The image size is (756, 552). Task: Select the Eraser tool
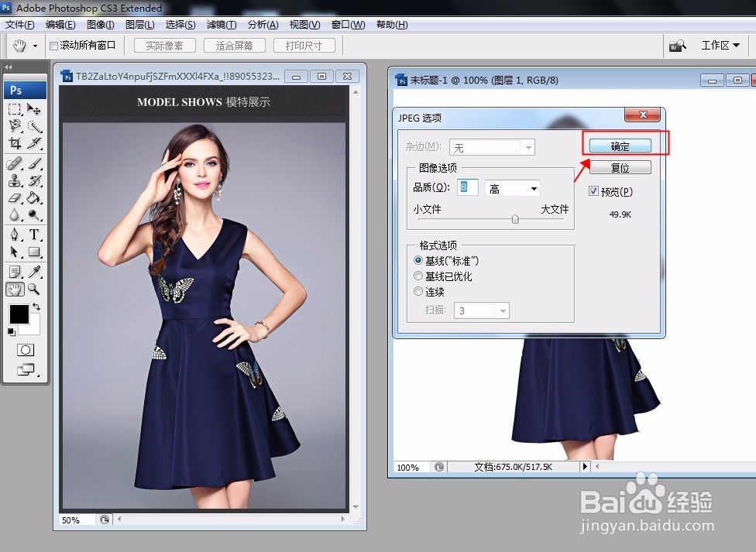(x=15, y=197)
